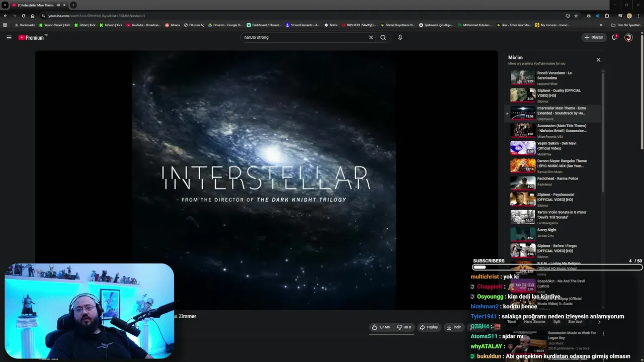Image resolution: width=644 pixels, height=362 pixels.
Task: Open YouTube notifications bell
Action: click(614, 37)
